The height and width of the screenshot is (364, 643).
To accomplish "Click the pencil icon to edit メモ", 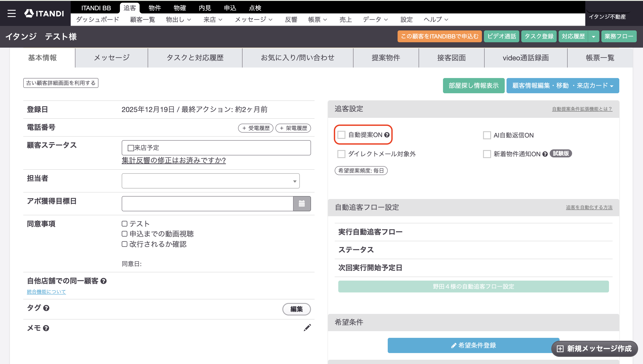I will point(307,328).
